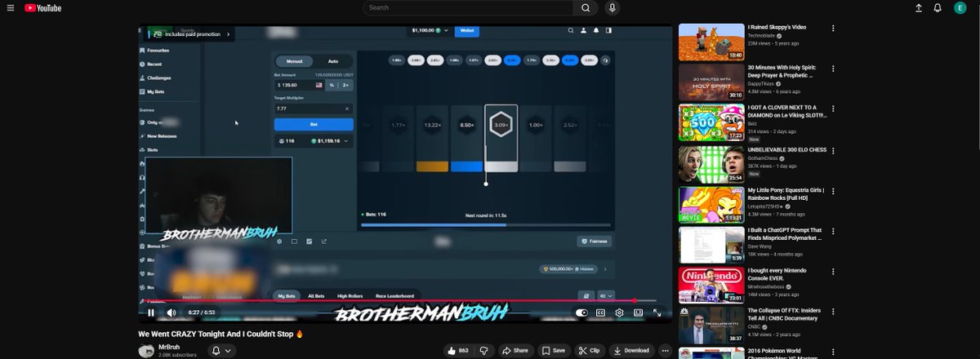Switch to theater mode view
The width and height of the screenshot is (980, 359).
coord(639,312)
